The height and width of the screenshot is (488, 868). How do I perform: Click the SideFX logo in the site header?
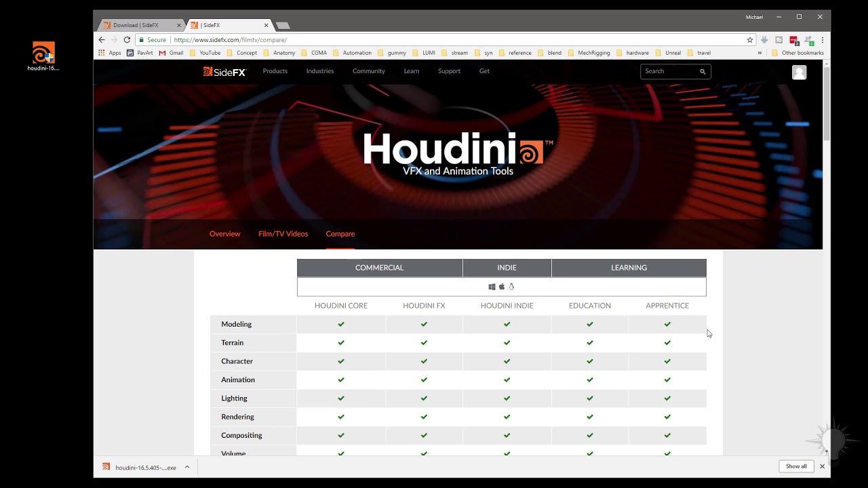pos(224,71)
